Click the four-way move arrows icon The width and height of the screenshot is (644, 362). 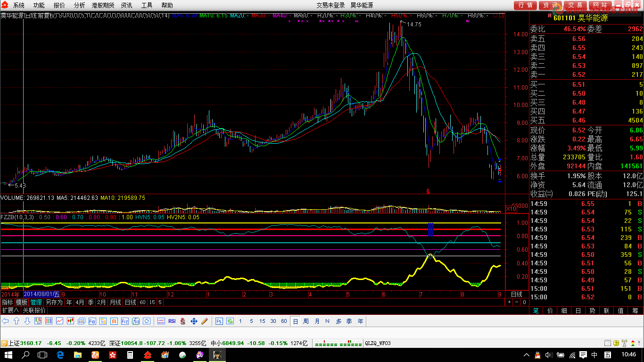193,321
